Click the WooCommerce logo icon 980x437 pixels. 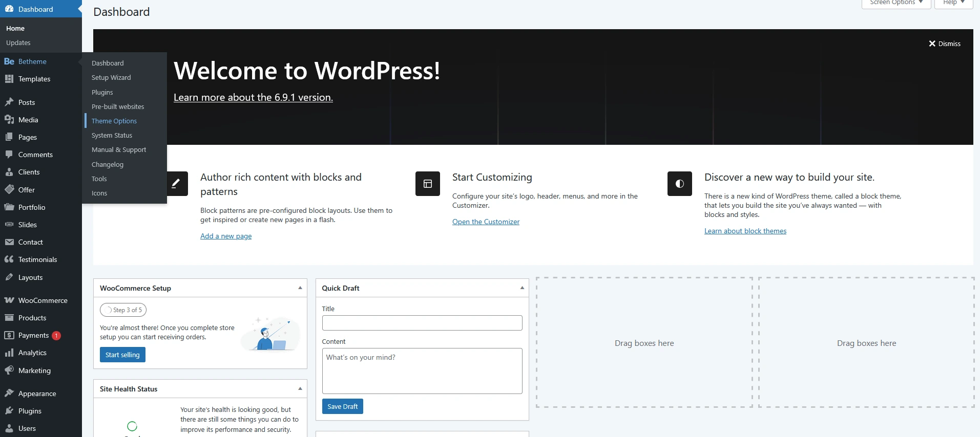[x=9, y=300]
